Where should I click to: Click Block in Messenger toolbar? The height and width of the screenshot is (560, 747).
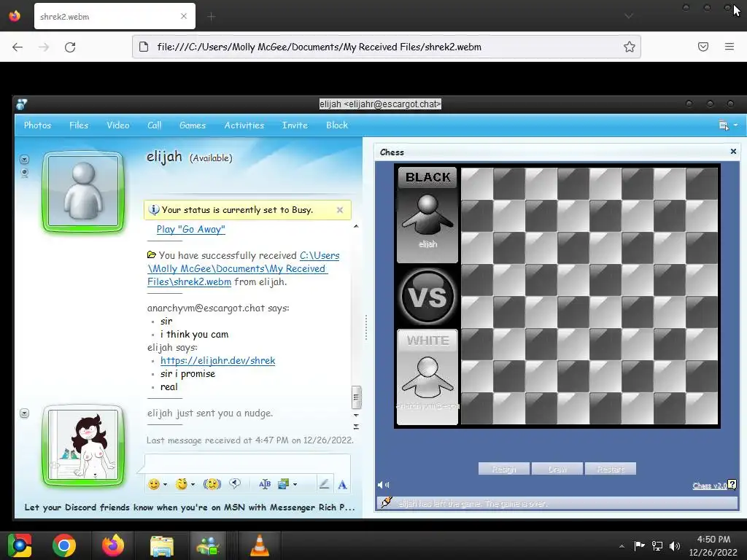click(337, 125)
